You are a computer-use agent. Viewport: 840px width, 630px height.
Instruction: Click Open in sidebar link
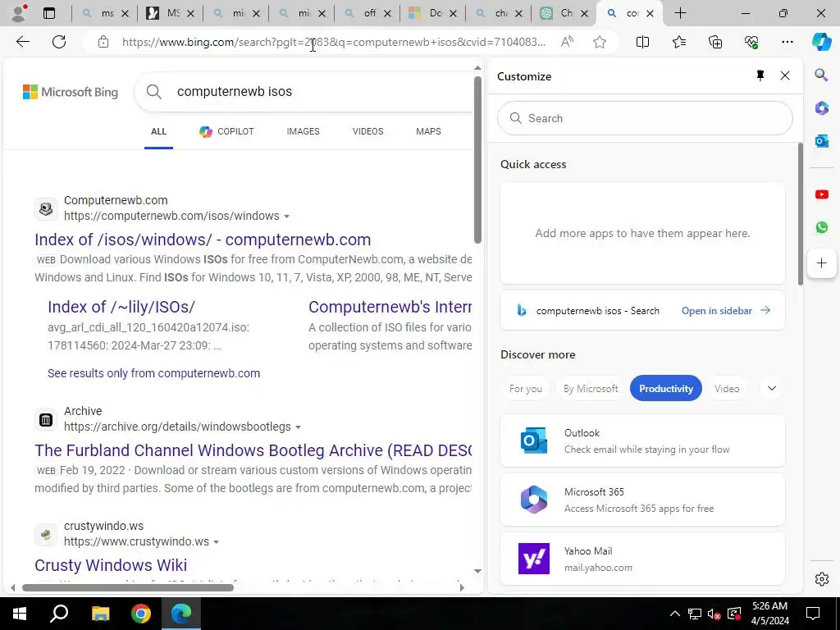(x=726, y=311)
